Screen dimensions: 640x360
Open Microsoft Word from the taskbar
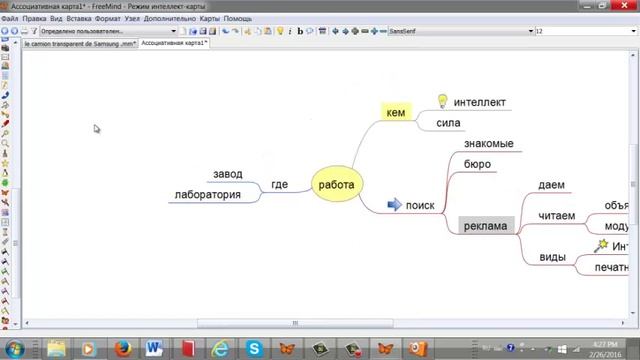point(154,349)
